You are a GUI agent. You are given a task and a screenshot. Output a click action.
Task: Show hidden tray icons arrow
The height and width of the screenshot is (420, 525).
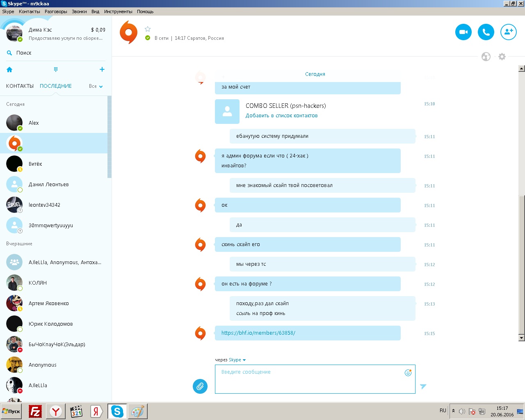pyautogui.click(x=453, y=411)
